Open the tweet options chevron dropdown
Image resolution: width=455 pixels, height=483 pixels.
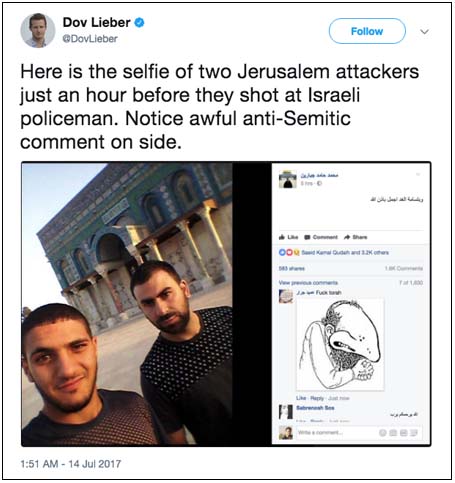pos(424,32)
